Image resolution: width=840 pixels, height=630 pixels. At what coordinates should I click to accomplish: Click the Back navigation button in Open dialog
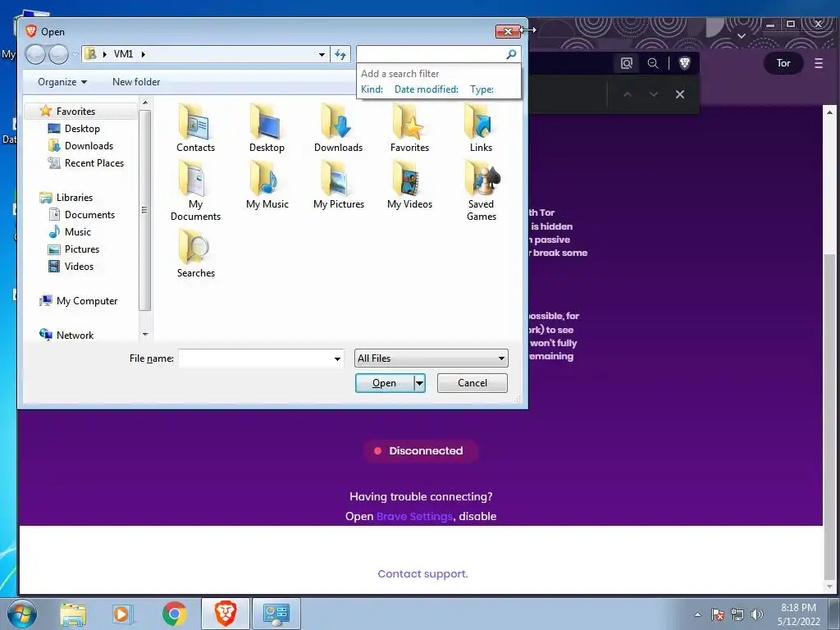(35, 54)
